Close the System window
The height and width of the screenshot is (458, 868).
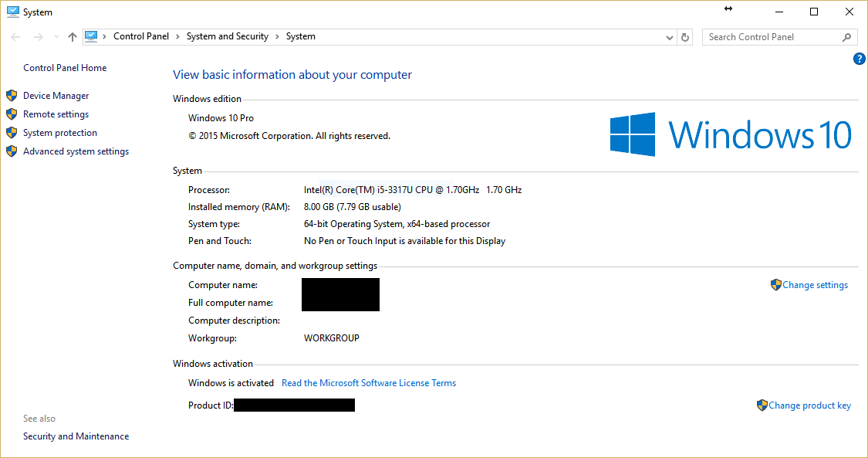point(849,12)
